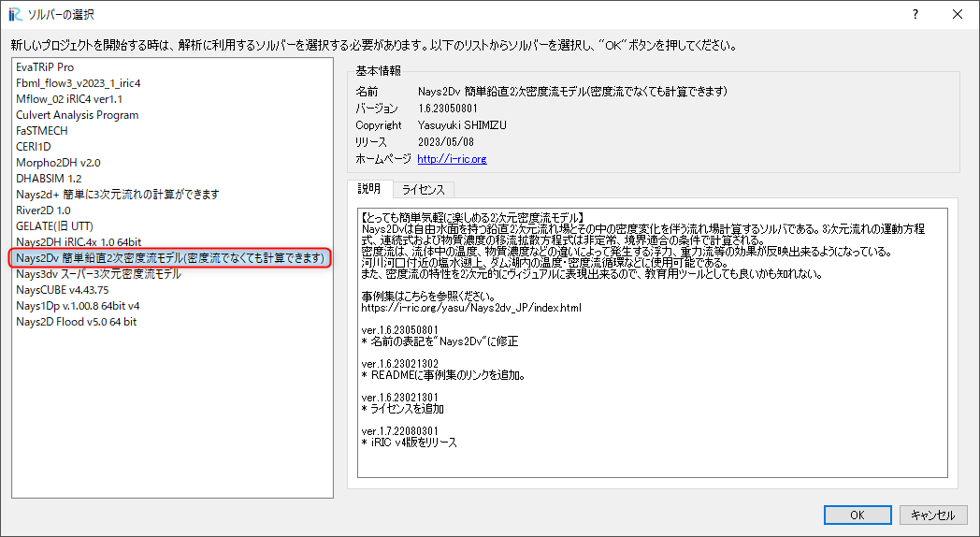Select Culvert Analysis Program in list
Viewport: 980px width, 537px height.
point(172,115)
